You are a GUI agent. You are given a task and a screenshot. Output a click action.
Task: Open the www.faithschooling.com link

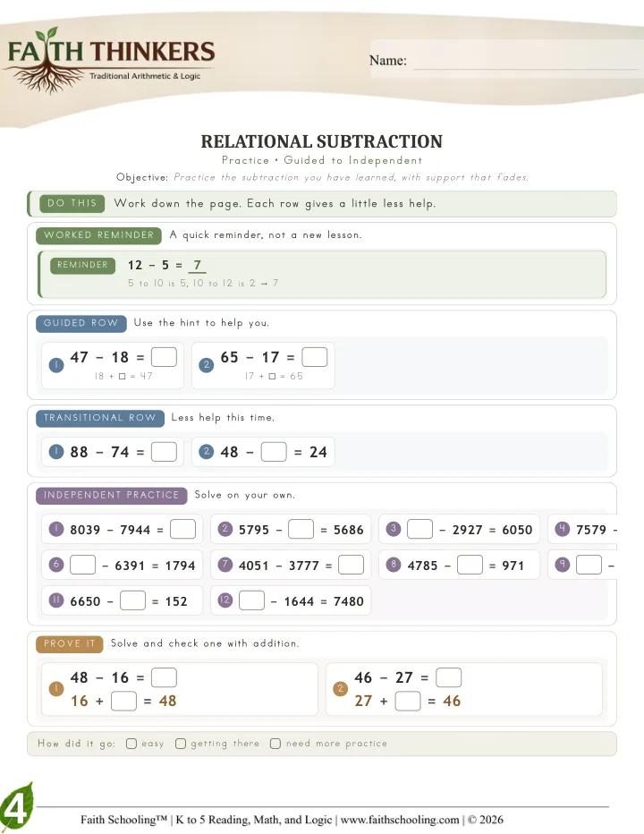coord(400,820)
